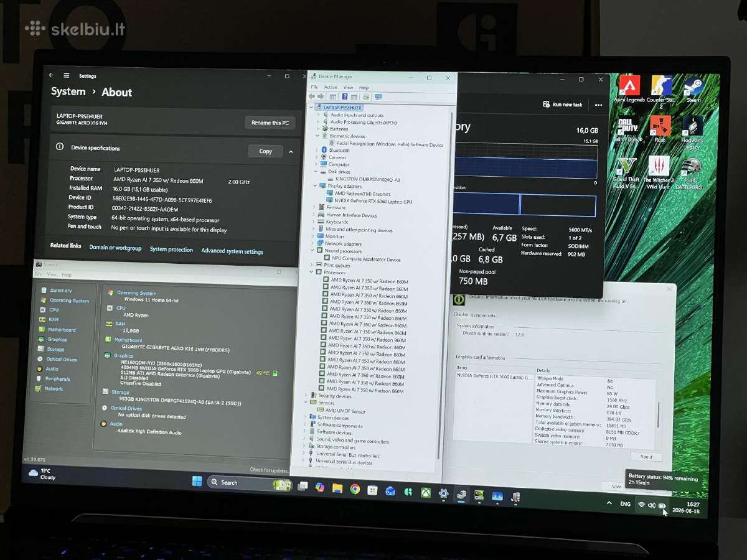Expand Bluetooth node in Device Manager
Viewport: 747px width, 560px height.
pyautogui.click(x=318, y=151)
